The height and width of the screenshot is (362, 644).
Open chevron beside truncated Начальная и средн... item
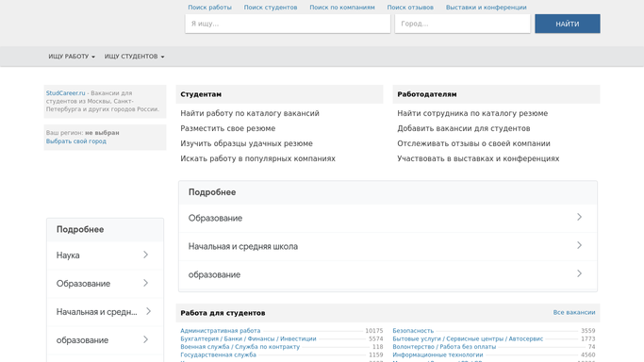(x=148, y=311)
